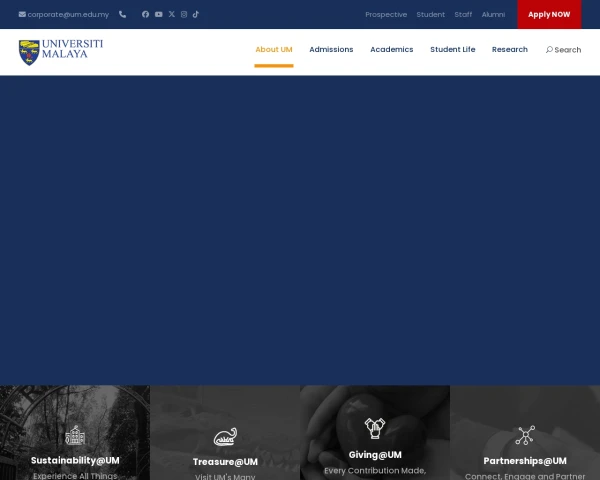Open the Sustainability@UM heading

pos(75,460)
